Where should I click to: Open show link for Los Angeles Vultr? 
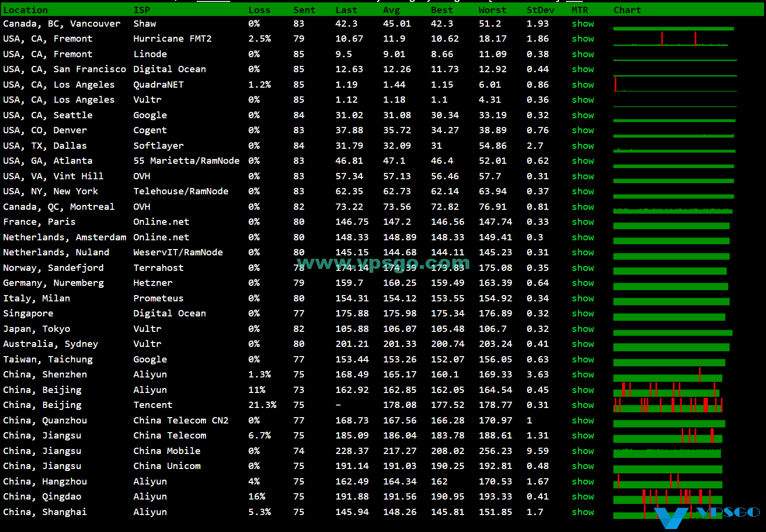click(582, 100)
